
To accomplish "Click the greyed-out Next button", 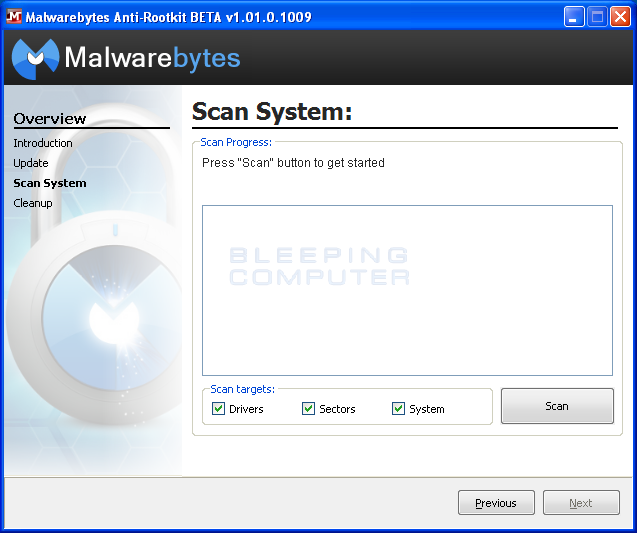I will pyautogui.click(x=581, y=503).
